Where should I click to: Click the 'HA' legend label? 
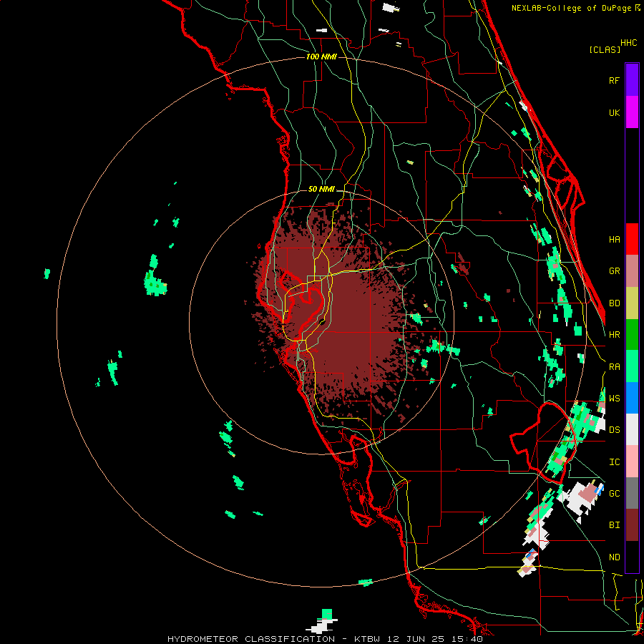tap(614, 239)
